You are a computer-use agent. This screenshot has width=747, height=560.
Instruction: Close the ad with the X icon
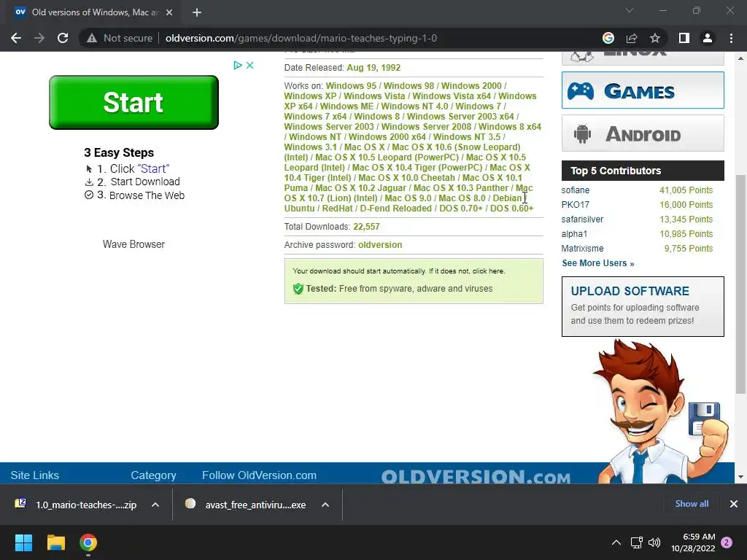(x=249, y=65)
